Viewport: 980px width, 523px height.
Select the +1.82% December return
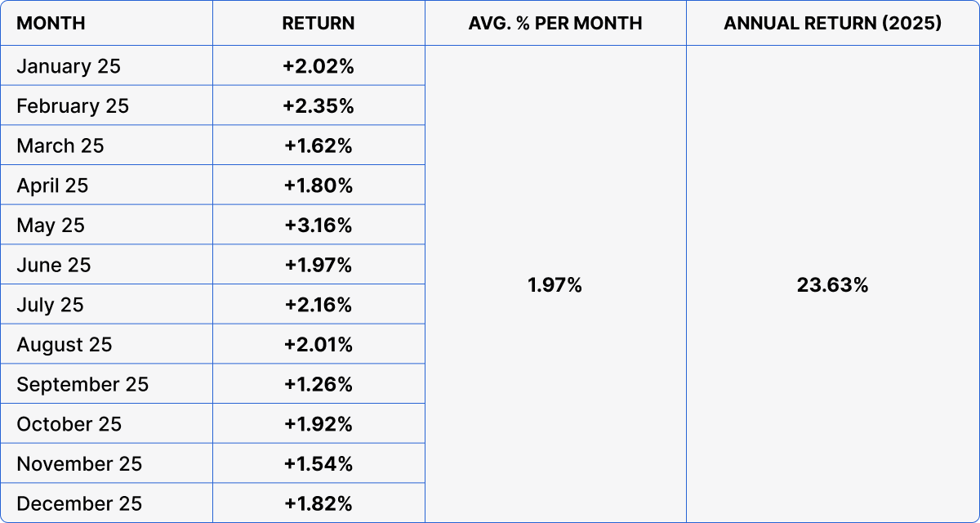(x=318, y=503)
